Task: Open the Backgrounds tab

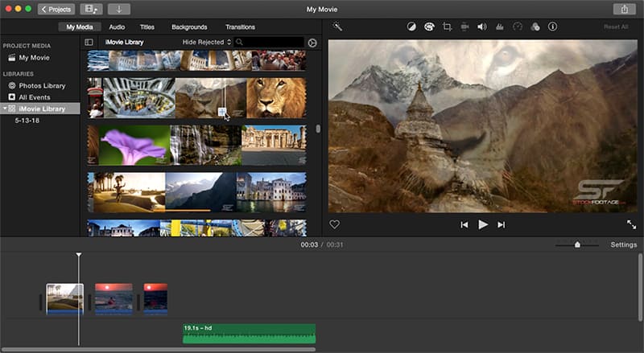Action: pyautogui.click(x=189, y=27)
